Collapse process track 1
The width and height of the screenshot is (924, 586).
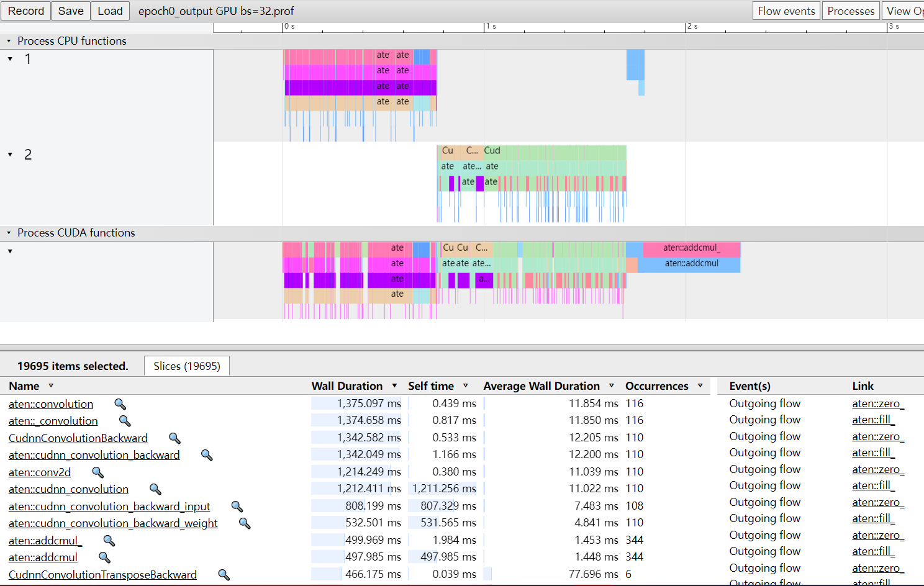9,59
